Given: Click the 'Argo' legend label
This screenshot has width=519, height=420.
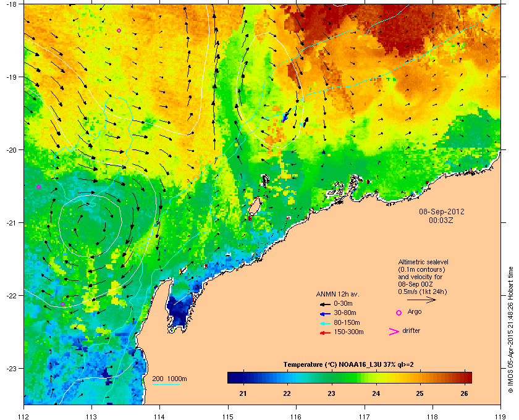Looking at the screenshot, I should 415,312.
